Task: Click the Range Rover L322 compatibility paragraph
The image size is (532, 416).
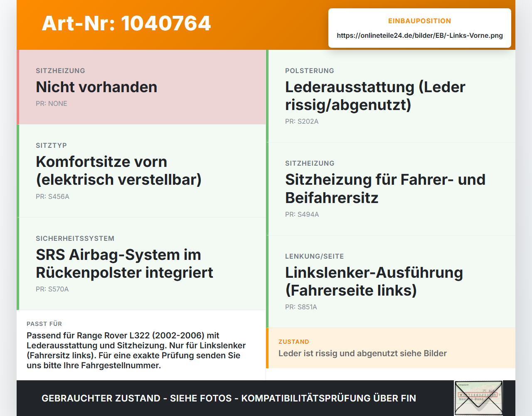Action: [x=136, y=350]
